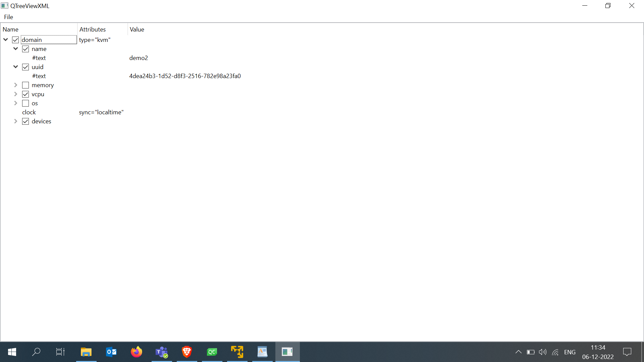This screenshot has height=362, width=644.
Task: Open the File menu
Action: pyautogui.click(x=8, y=17)
